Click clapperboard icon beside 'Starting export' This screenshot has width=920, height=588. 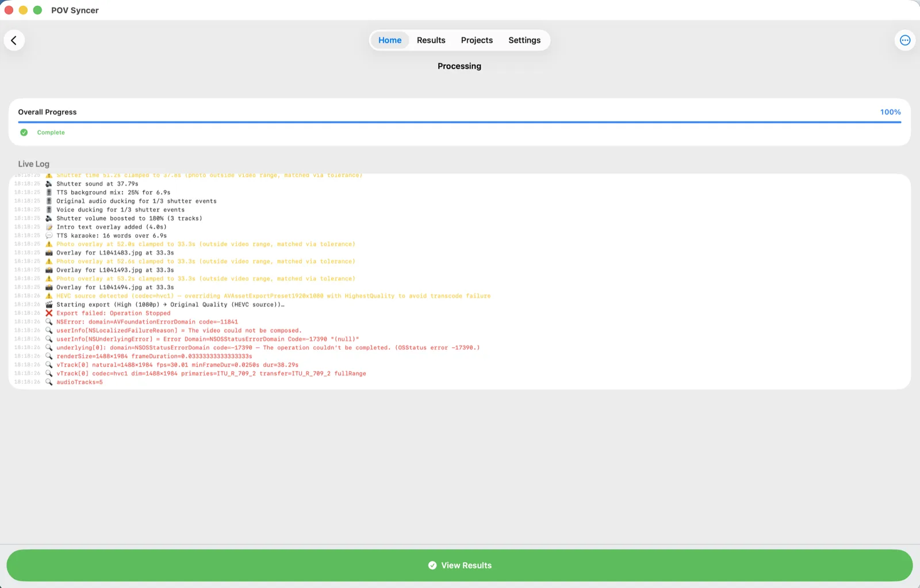(x=49, y=305)
